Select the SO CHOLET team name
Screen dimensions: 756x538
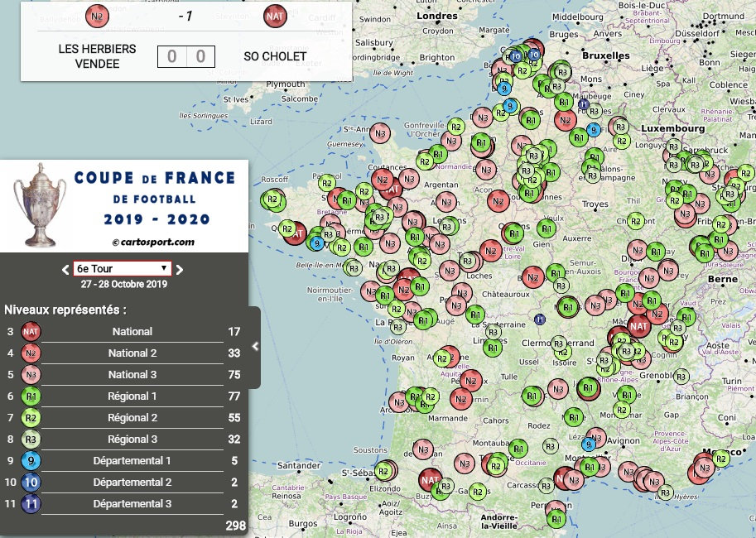tap(275, 56)
